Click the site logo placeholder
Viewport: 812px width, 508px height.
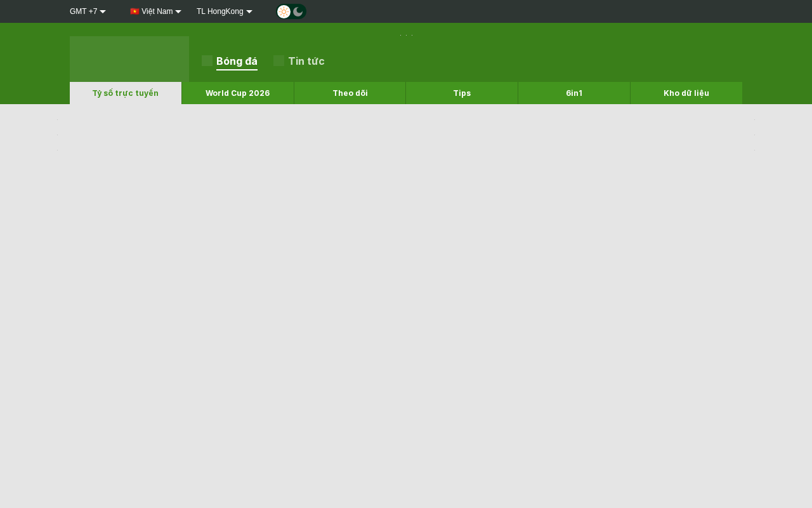click(x=129, y=59)
